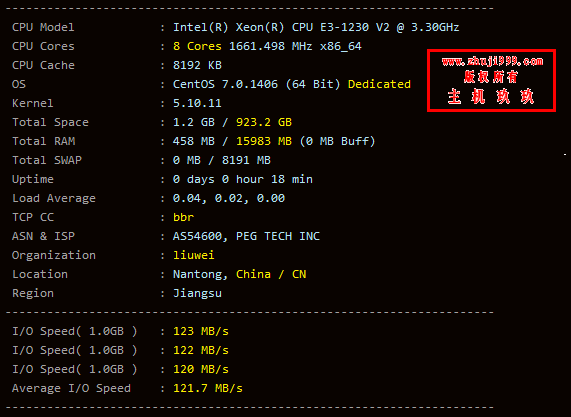Click the 'Region' label
Image resolution: width=571 pixels, height=417 pixels.
click(x=32, y=293)
